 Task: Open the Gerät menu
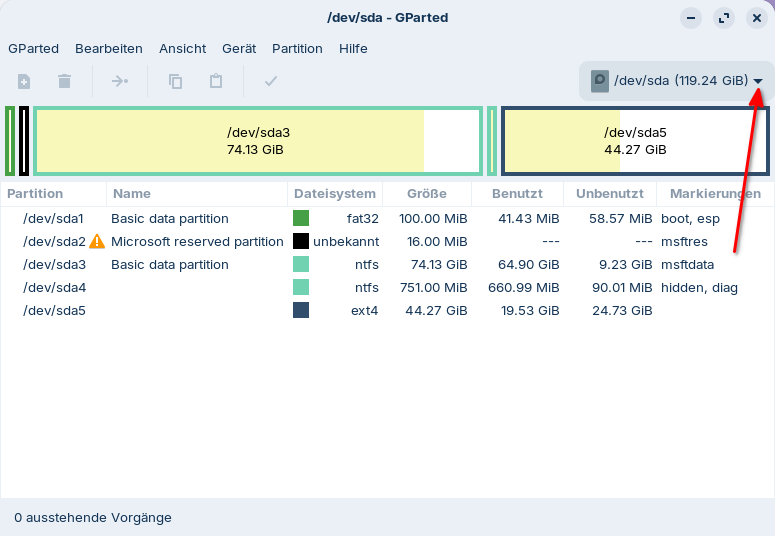pyautogui.click(x=239, y=48)
